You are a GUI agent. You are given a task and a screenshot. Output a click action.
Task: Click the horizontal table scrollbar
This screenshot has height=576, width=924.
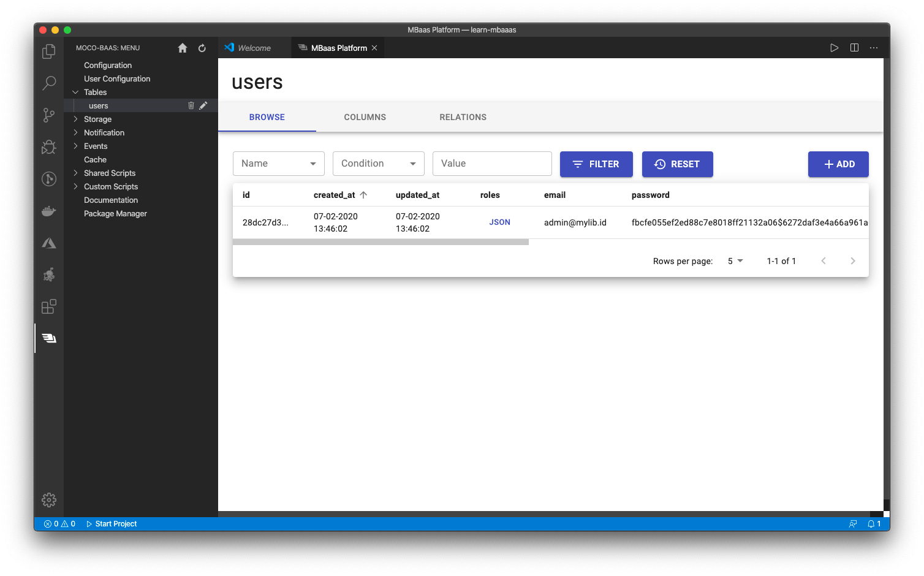(381, 242)
